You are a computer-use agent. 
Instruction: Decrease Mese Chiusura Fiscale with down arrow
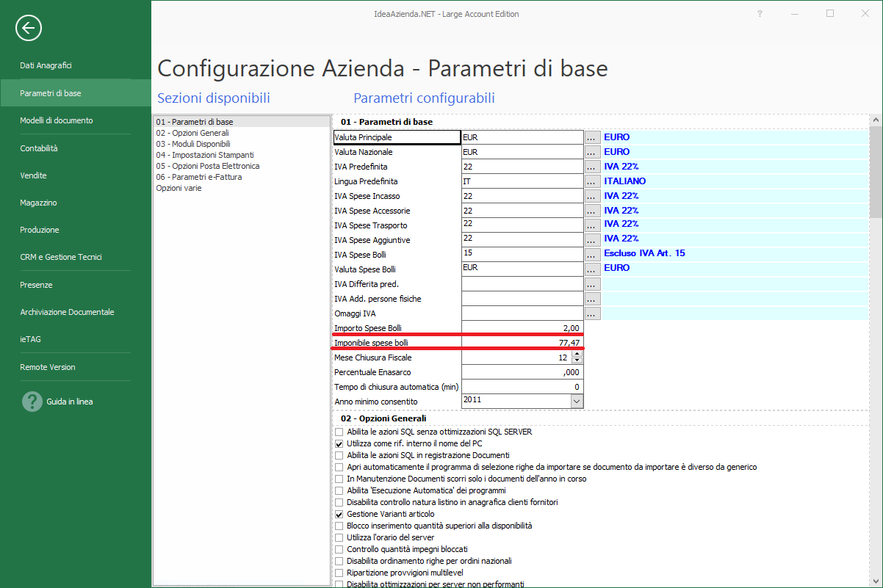click(577, 360)
